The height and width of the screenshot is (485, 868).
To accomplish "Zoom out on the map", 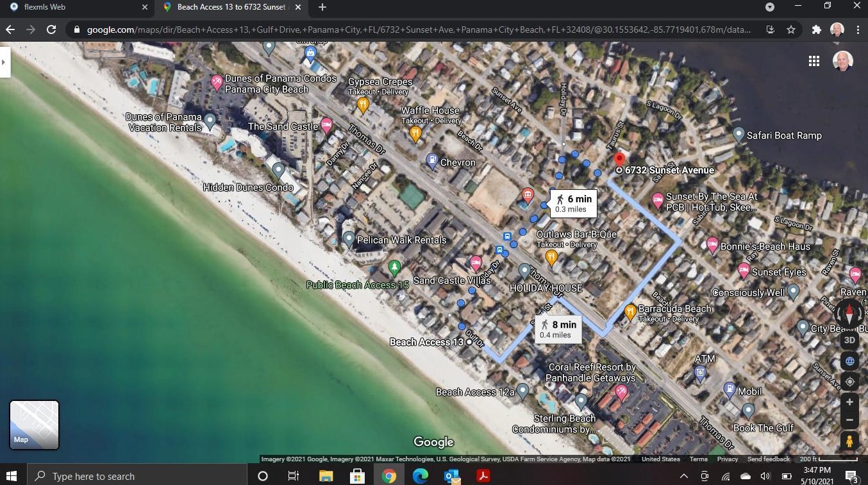I will (849, 420).
